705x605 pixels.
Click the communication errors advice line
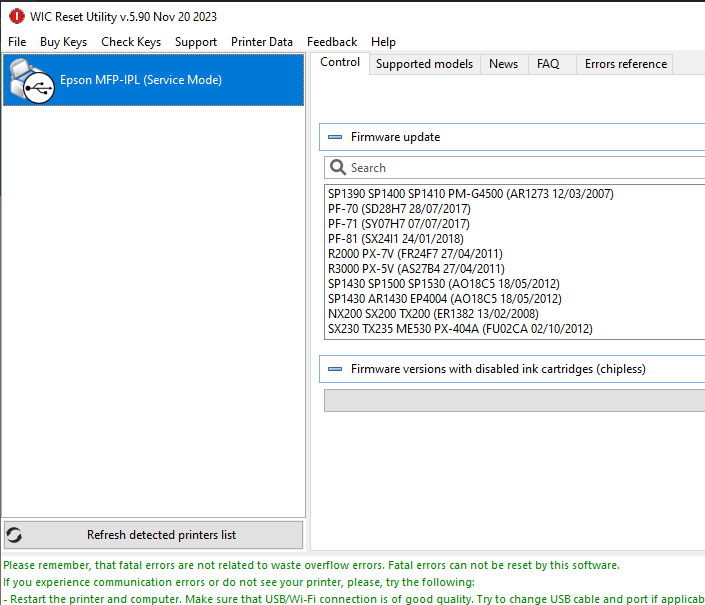tap(239, 582)
